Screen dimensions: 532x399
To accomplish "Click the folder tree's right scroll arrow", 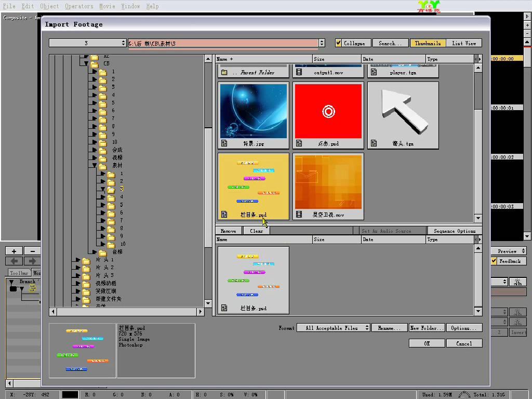I will point(201,311).
